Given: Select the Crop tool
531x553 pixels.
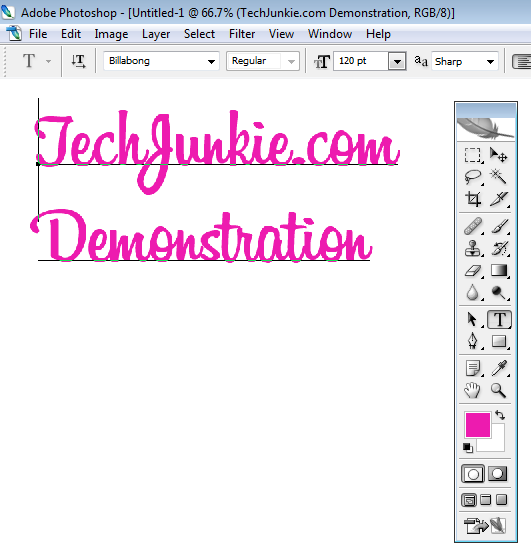Looking at the screenshot, I should pos(472,199).
